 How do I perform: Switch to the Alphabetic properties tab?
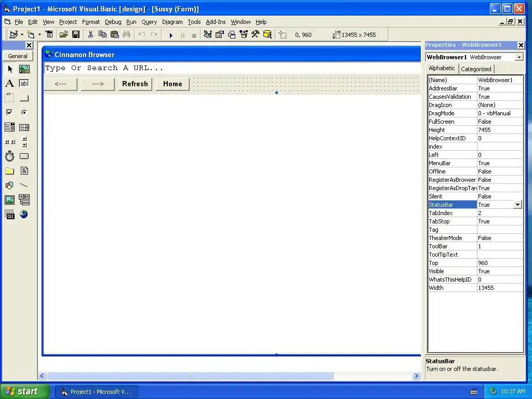pos(442,68)
